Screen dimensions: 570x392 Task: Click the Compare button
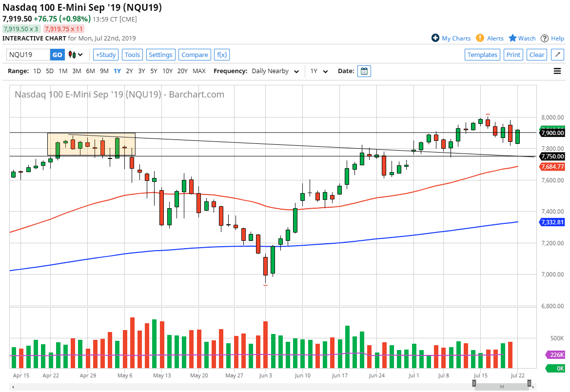(195, 55)
